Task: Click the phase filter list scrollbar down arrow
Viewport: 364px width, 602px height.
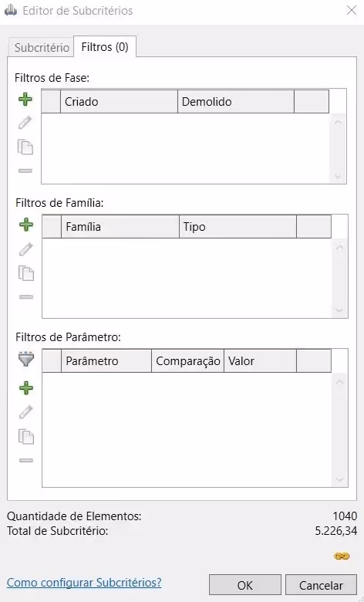Action: [x=338, y=176]
